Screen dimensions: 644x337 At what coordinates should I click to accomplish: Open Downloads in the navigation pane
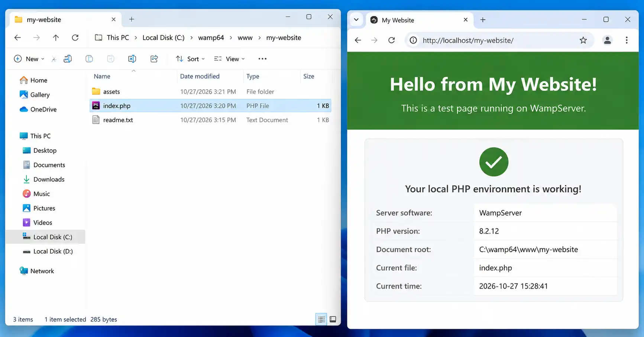click(43, 179)
